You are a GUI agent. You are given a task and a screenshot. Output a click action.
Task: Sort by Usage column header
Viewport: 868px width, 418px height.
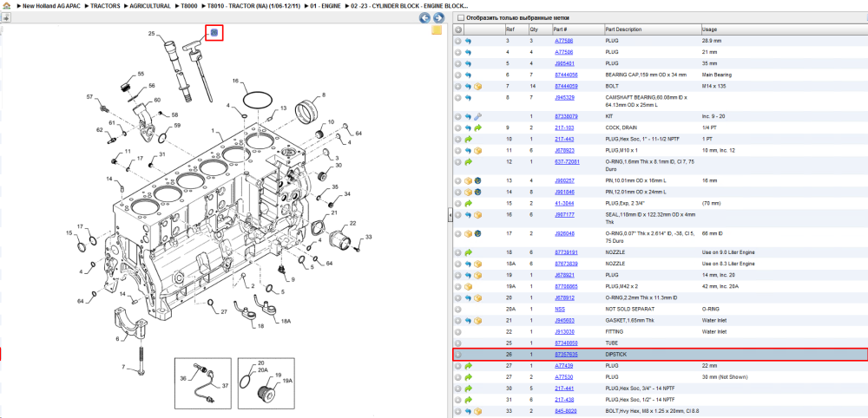click(710, 29)
